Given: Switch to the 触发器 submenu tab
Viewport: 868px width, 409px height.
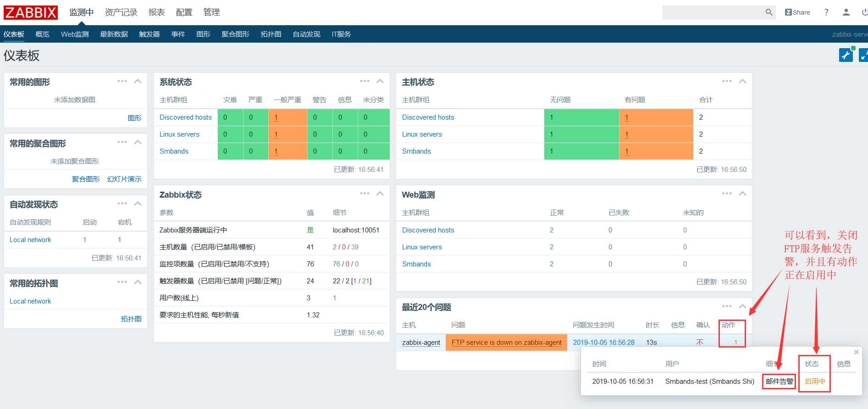Looking at the screenshot, I should [149, 34].
